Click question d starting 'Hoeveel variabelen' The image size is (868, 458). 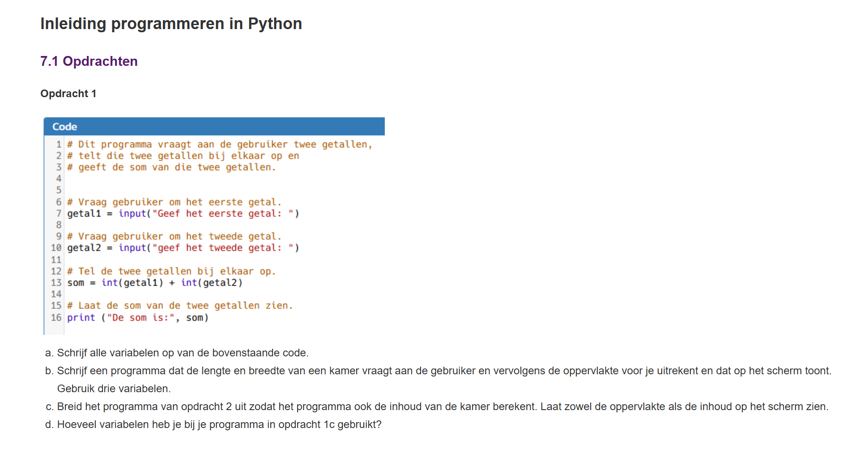(x=219, y=424)
